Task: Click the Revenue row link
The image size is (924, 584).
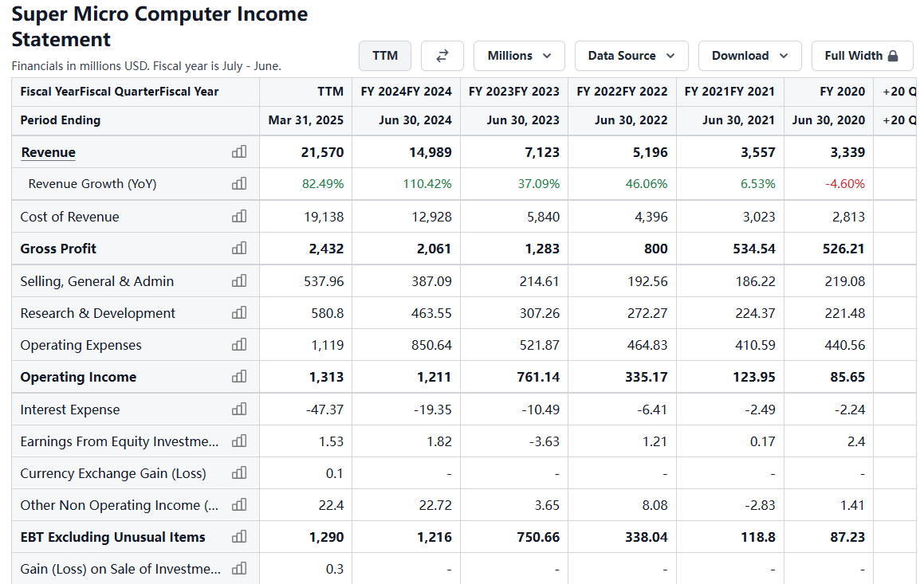Action: [49, 152]
